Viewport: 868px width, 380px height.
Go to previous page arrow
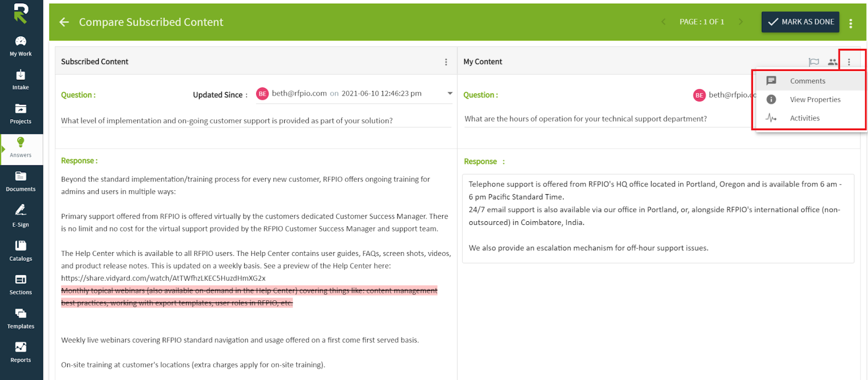[663, 22]
